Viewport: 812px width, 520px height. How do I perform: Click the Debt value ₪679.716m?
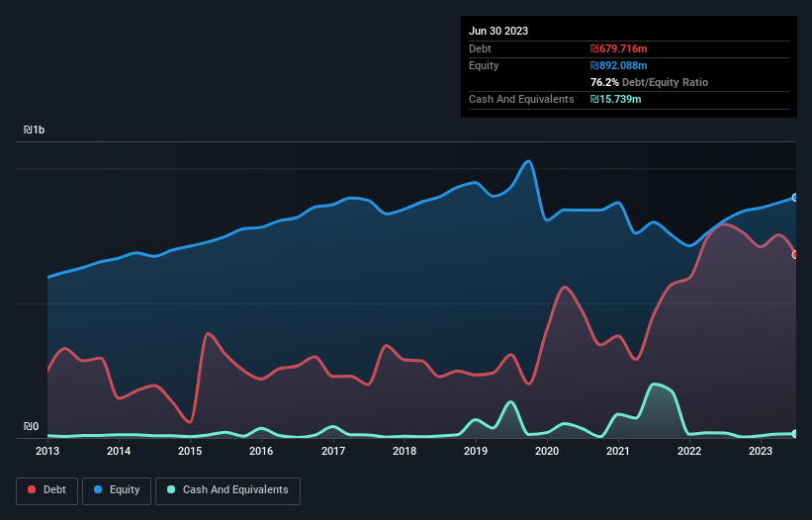(x=619, y=48)
